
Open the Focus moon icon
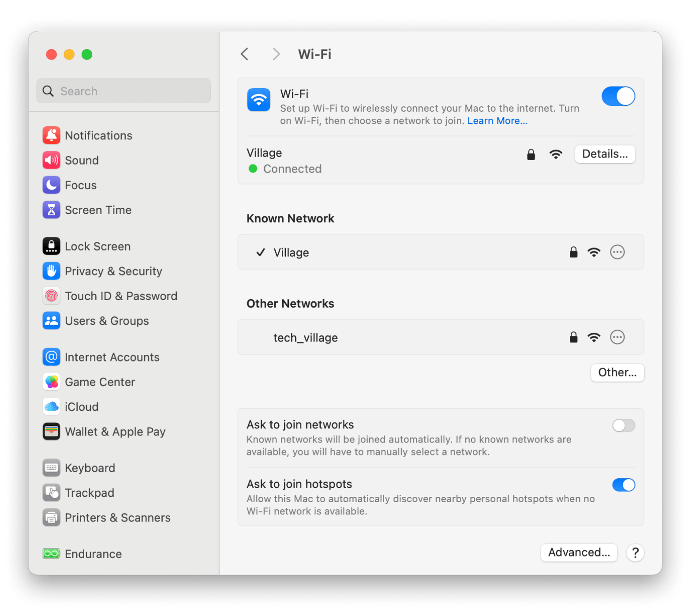point(51,185)
